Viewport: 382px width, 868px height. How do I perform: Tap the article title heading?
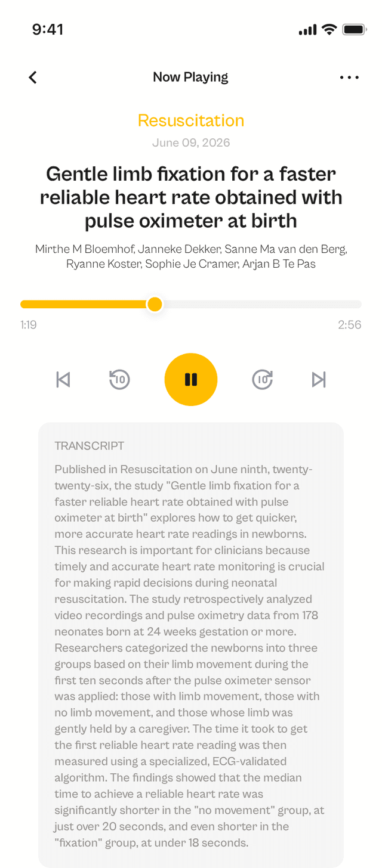tap(191, 197)
